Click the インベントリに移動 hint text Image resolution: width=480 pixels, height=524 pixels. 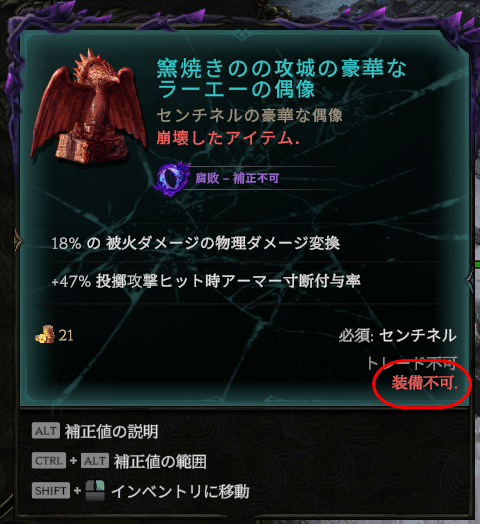pyautogui.click(x=181, y=491)
